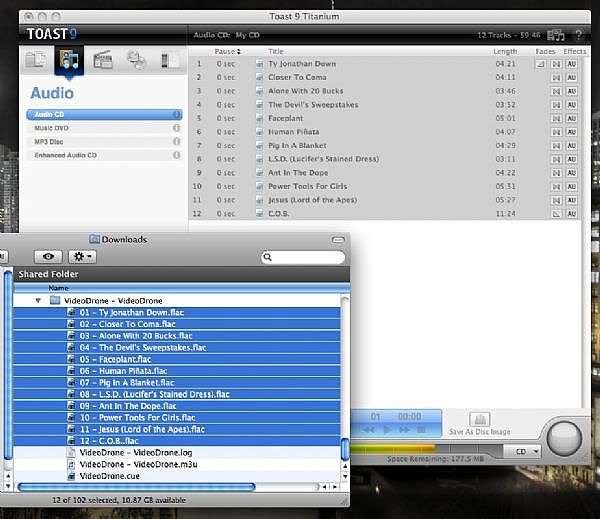
Task: Open crossfade setting for Closer To Coma
Action: pyautogui.click(x=556, y=78)
